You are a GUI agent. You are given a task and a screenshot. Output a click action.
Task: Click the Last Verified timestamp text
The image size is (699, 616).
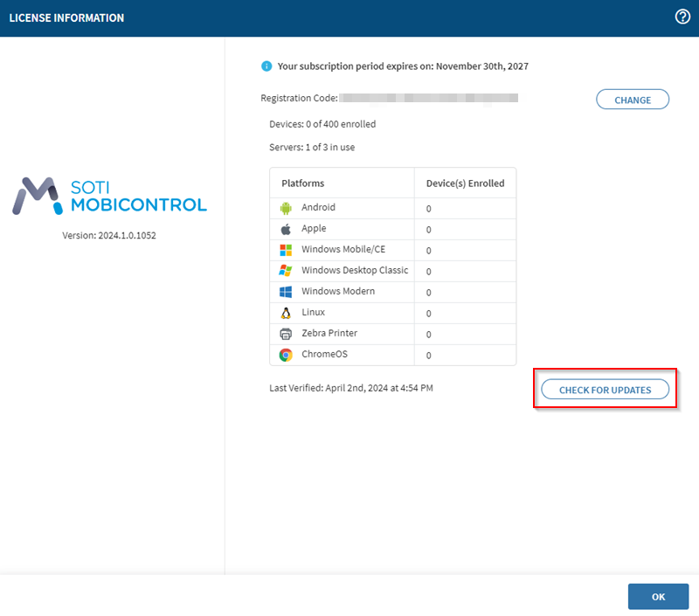[350, 387]
